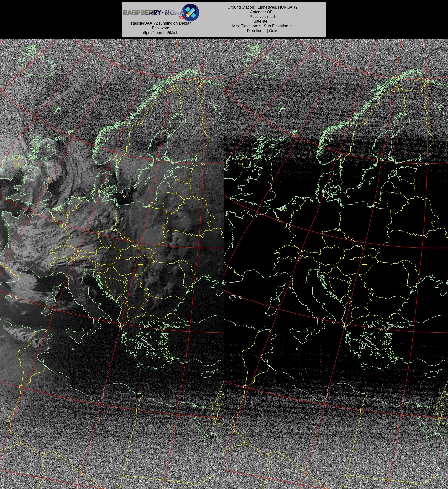
Task: Click 'RaspiNOAA V2 running on Debian' text
Action: tap(161, 23)
